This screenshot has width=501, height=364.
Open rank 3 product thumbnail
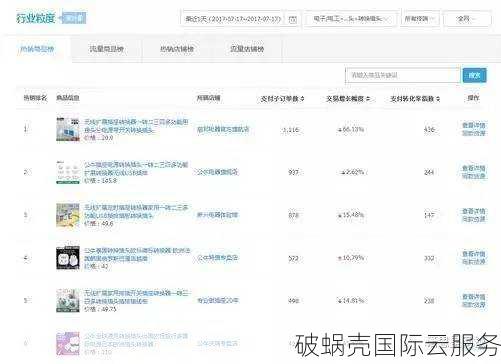tap(68, 215)
